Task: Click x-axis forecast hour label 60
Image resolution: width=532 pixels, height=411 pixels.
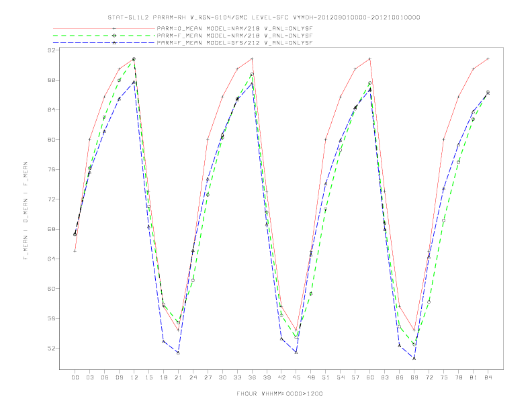Action: (370, 377)
